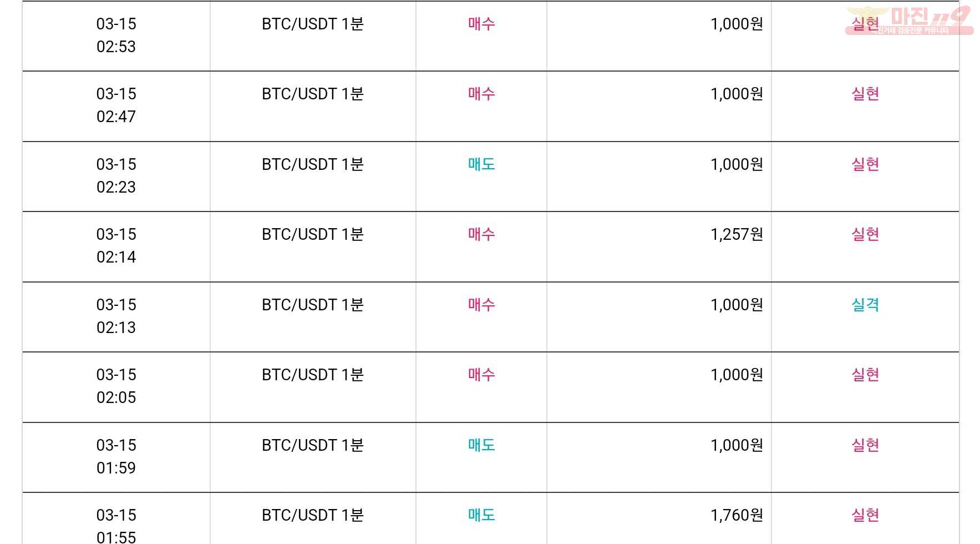Click BTC/USDT 1분 in the 02:53 row

click(313, 24)
